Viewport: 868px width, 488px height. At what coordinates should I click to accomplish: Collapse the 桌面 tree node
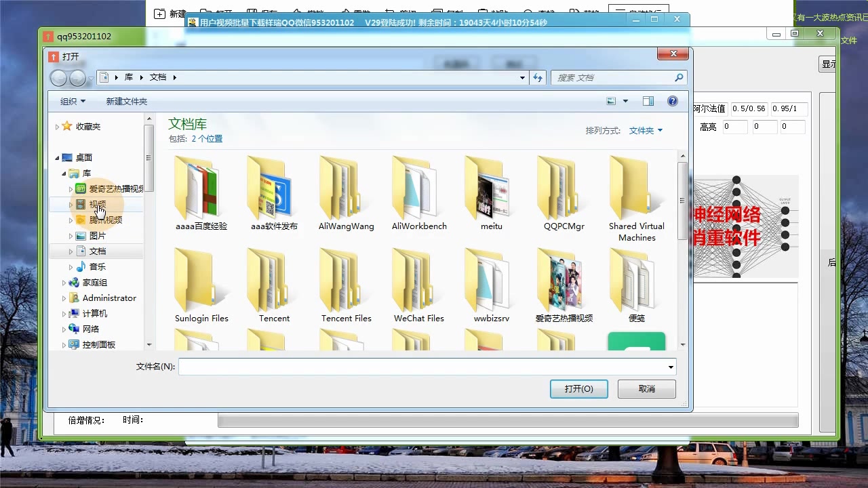[57, 158]
